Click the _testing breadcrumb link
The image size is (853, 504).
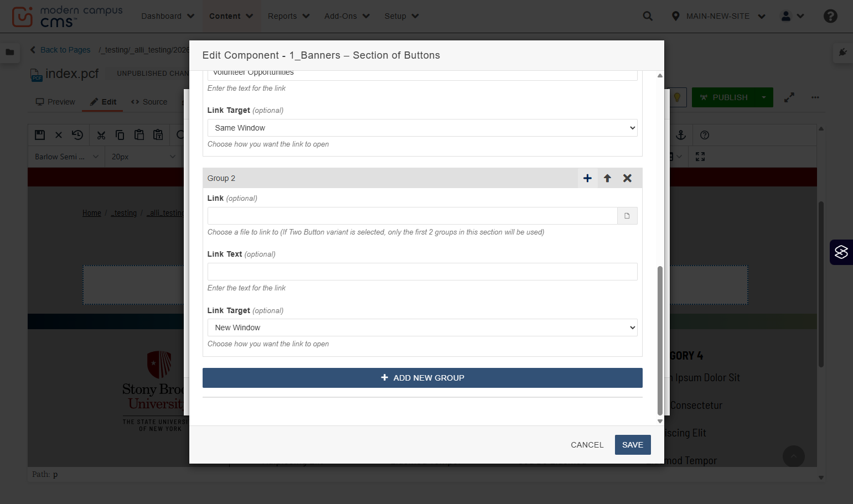(124, 213)
